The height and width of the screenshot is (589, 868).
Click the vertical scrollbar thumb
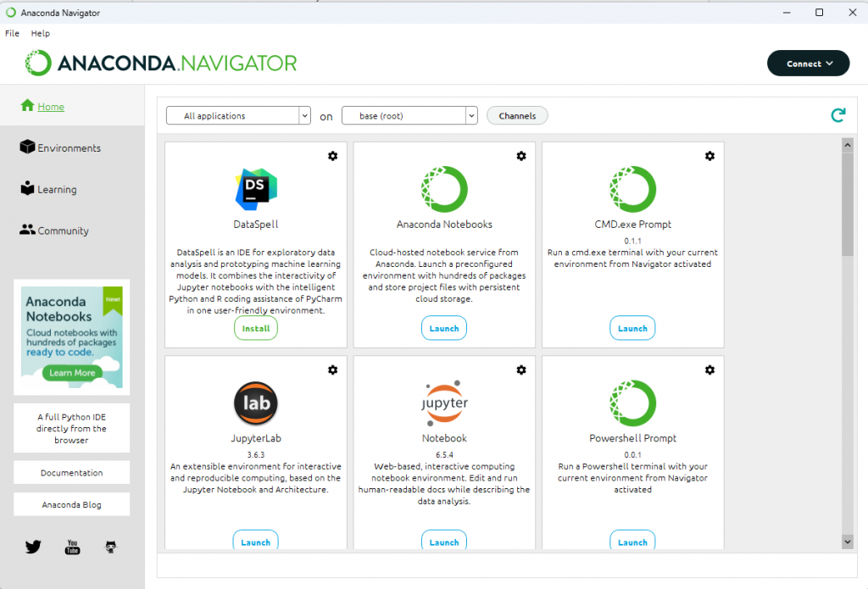pyautogui.click(x=848, y=204)
